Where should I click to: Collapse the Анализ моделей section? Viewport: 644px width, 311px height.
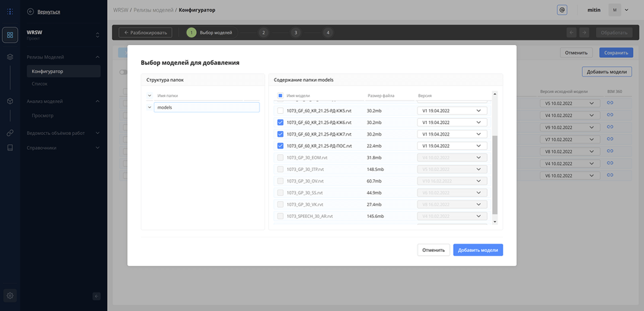coord(98,101)
